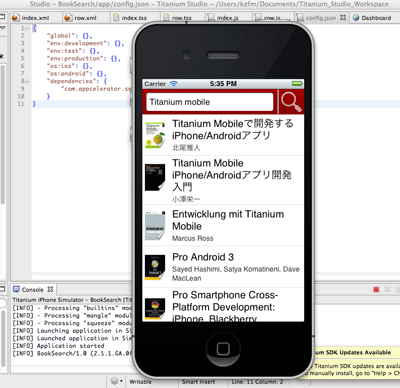Close the config.json tab
The image size is (400, 388).
pyautogui.click(x=343, y=18)
